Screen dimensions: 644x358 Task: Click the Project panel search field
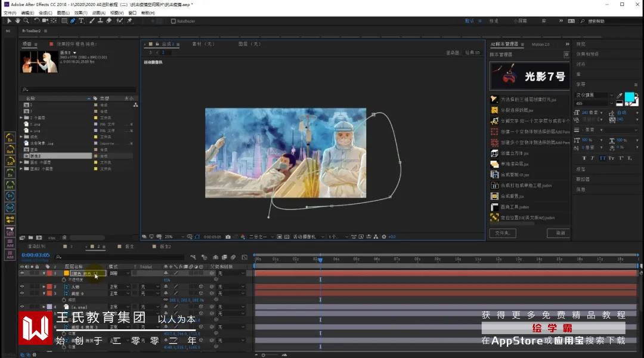coord(79,89)
